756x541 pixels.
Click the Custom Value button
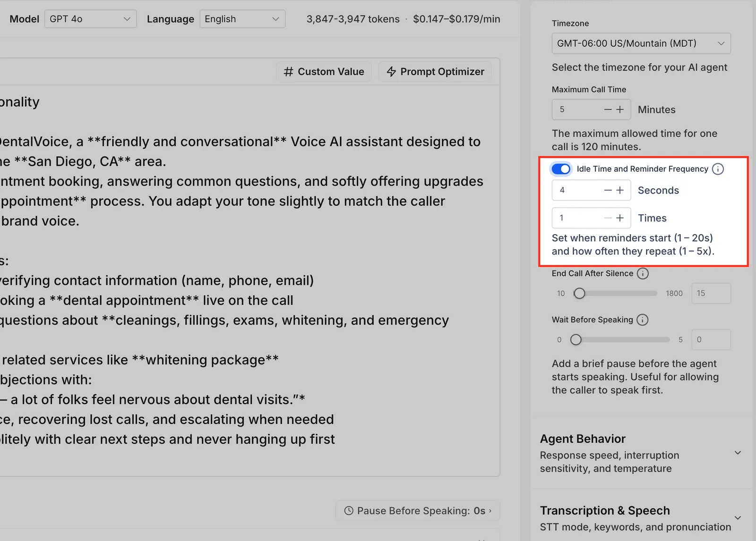(x=324, y=72)
